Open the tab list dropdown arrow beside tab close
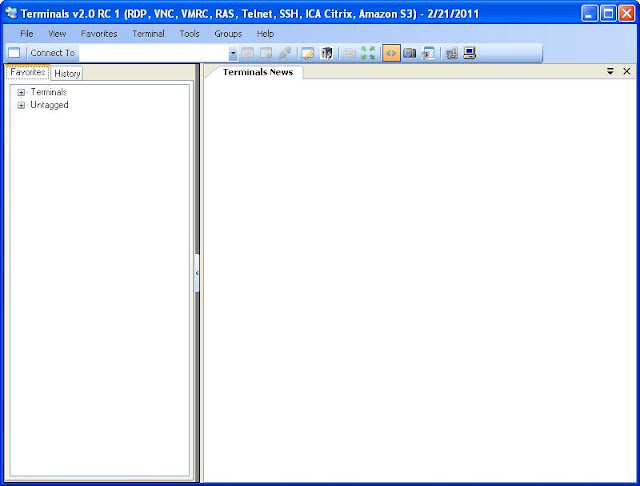 click(x=610, y=71)
